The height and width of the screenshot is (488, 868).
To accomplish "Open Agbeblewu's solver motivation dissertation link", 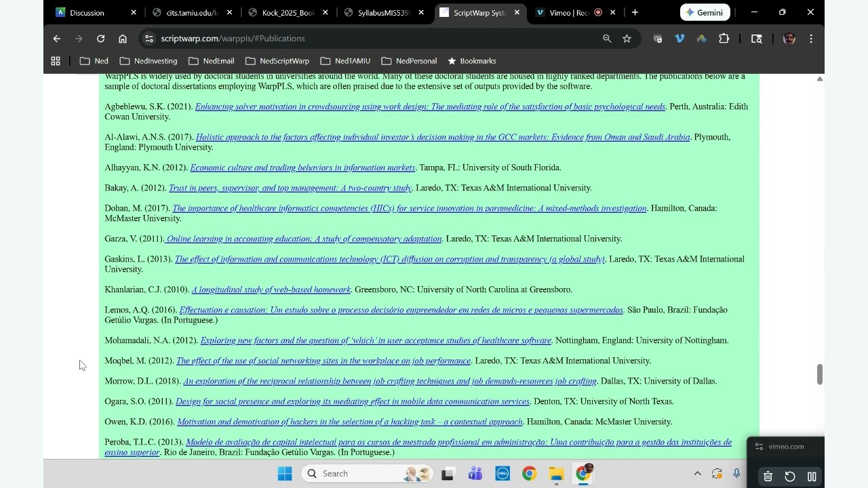I will click(430, 107).
